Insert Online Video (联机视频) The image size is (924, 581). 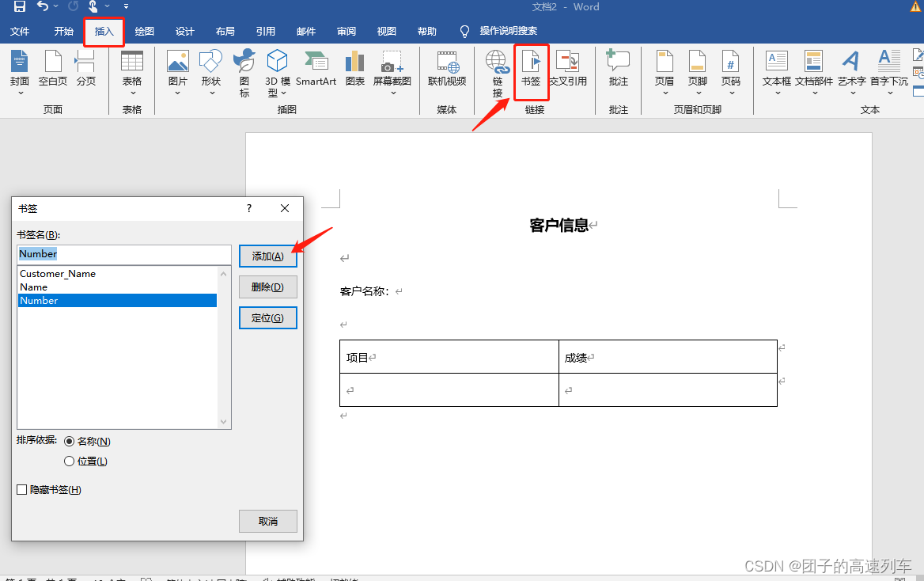[x=447, y=69]
